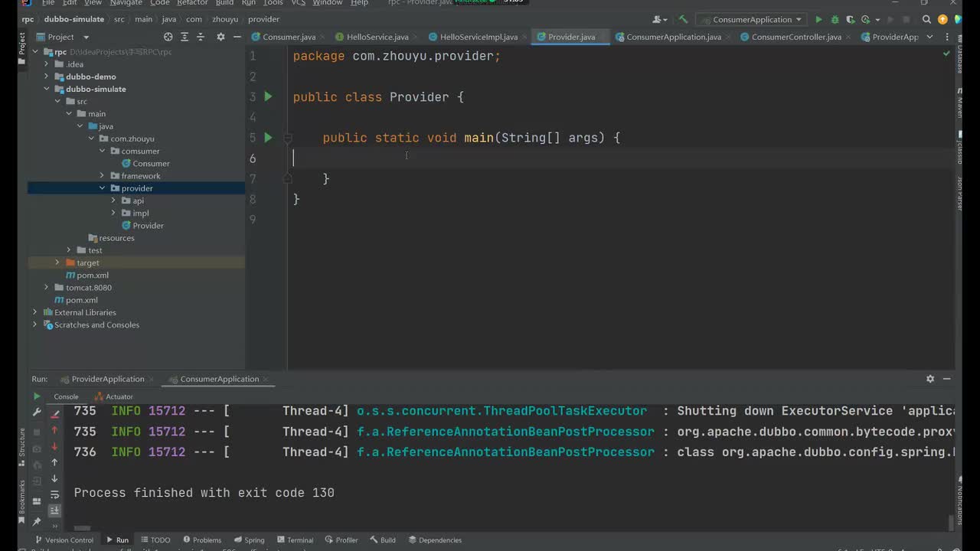Clear the console output using the eraser icon
Image resolution: width=980 pixels, height=551 pixels.
pos(54,414)
